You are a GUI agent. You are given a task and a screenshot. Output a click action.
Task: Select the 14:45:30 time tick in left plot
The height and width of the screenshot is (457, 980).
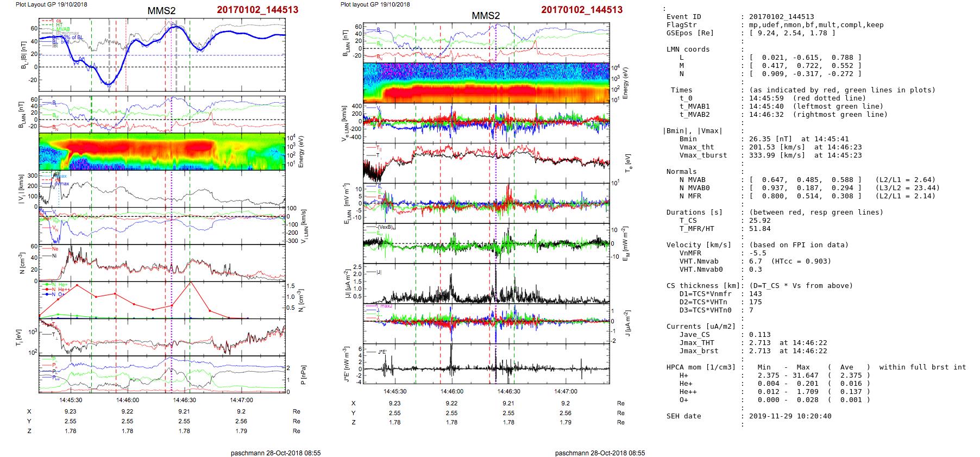pos(71,400)
